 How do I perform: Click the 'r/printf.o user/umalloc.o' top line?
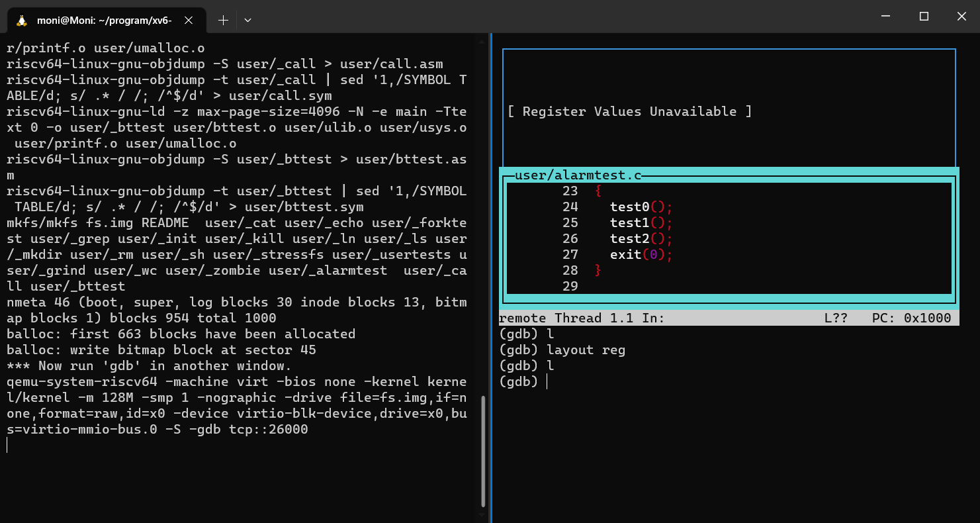click(x=106, y=48)
